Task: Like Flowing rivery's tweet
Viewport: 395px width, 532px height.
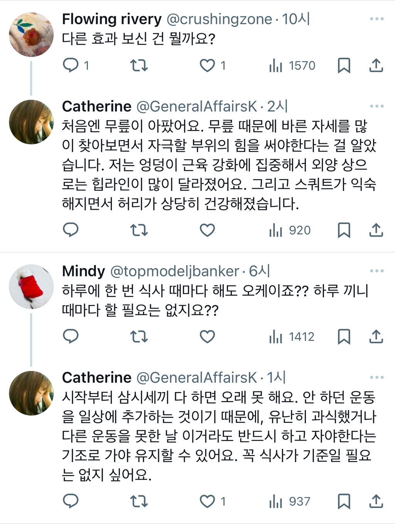Action: point(208,66)
